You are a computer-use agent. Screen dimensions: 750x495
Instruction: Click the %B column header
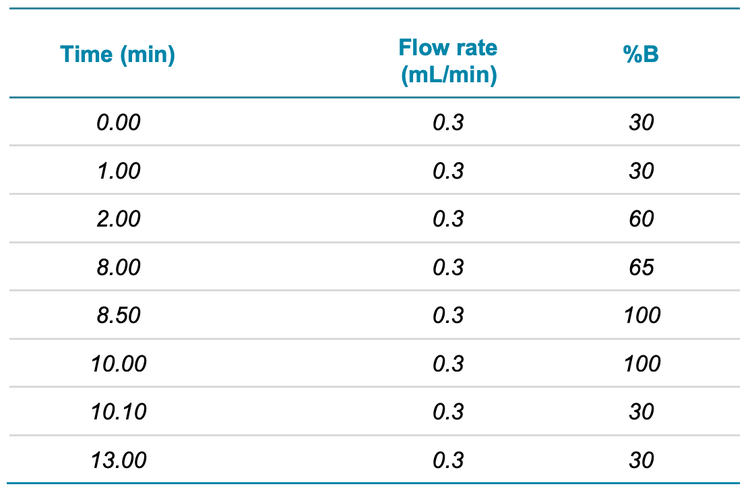coord(641,55)
